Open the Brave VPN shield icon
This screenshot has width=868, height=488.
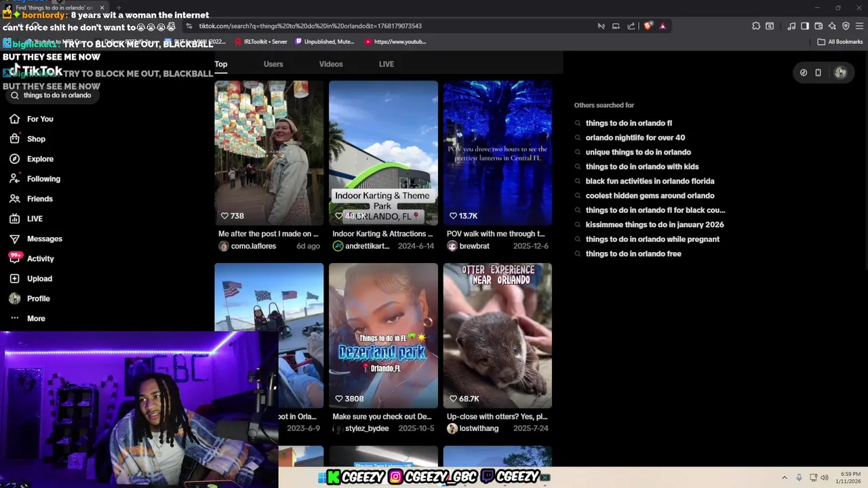click(x=846, y=26)
